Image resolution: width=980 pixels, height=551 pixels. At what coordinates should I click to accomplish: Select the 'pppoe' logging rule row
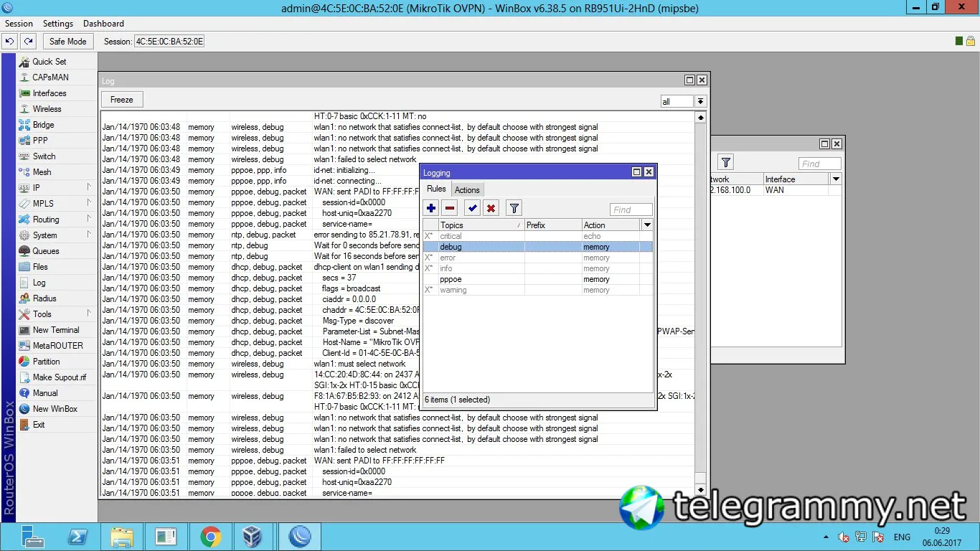[x=538, y=279]
